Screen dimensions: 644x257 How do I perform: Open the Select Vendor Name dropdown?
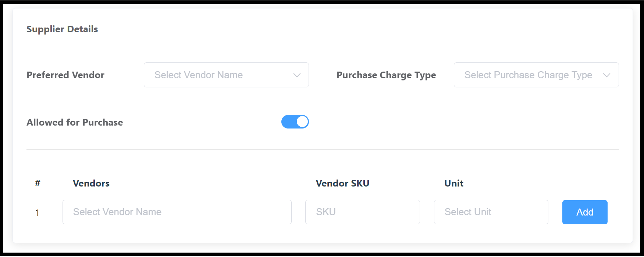pos(226,75)
